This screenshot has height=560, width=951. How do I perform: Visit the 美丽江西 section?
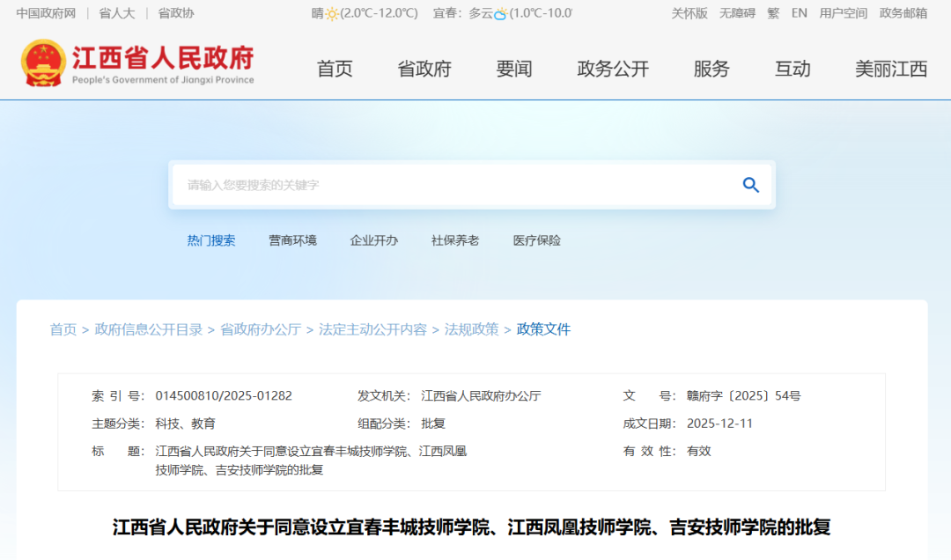[x=891, y=69]
